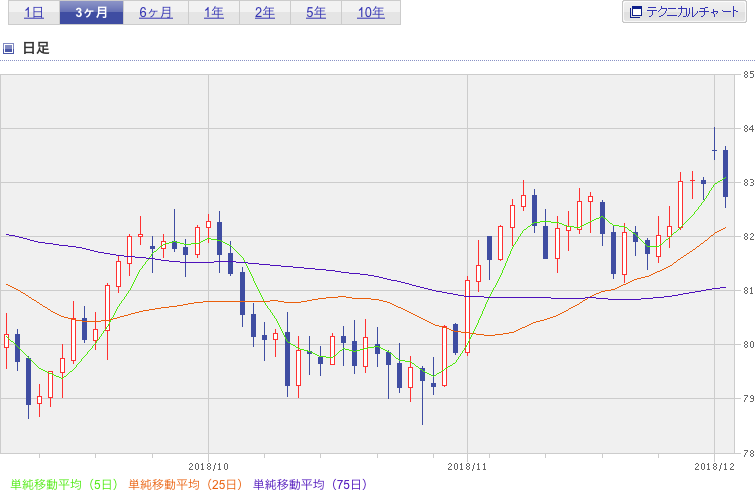Viewport: 755px width, 493px height.
Task: View the 10年 chart tab
Action: [x=371, y=13]
